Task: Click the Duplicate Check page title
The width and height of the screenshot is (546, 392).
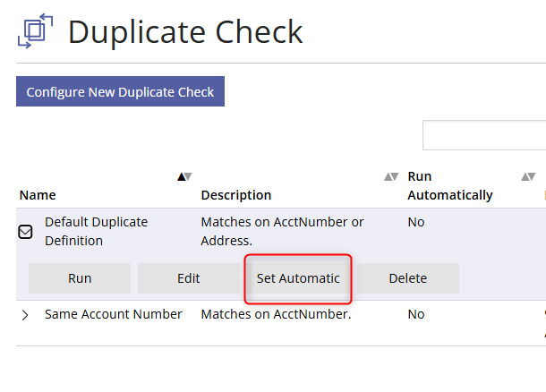Action: pos(185,32)
